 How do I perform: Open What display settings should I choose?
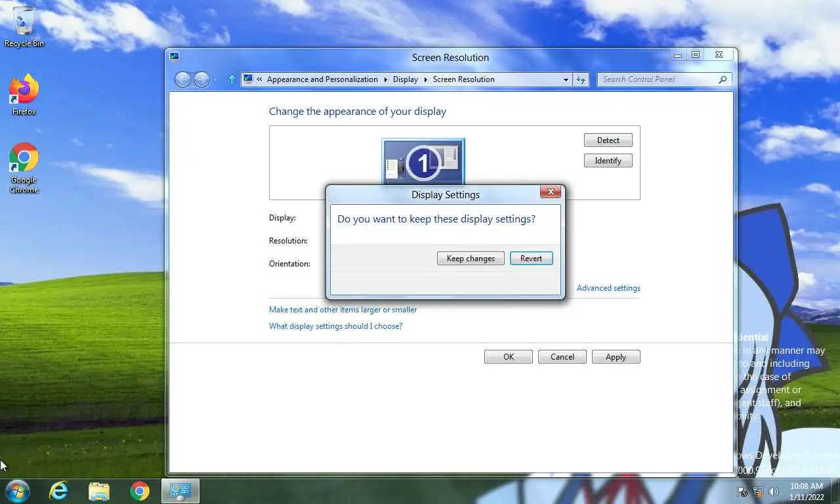point(335,326)
